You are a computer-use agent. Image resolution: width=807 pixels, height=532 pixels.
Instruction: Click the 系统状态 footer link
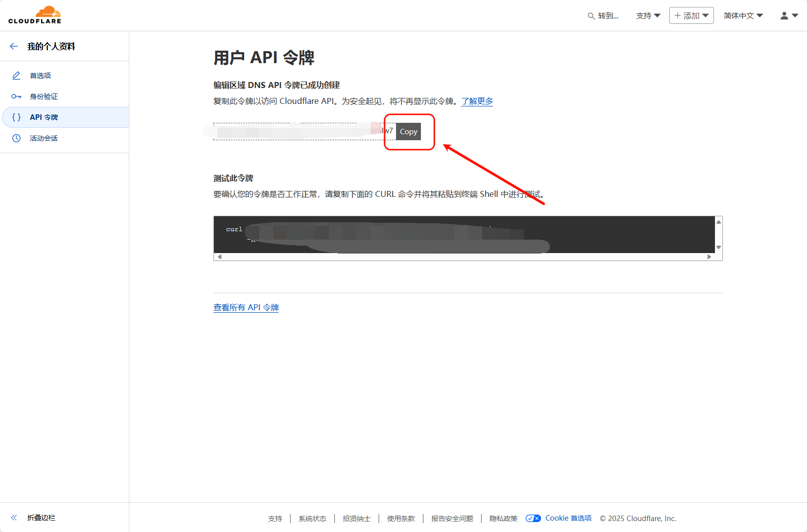click(312, 519)
